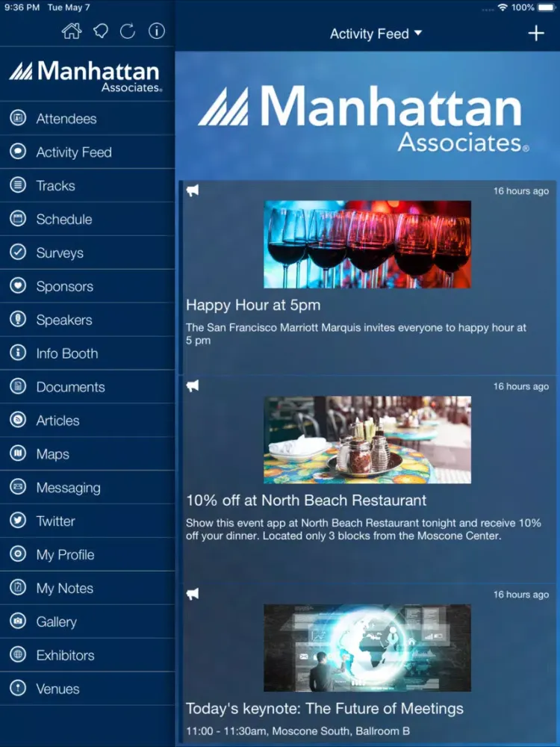The image size is (560, 747).
Task: Go to the Speakers menu item
Action: click(x=87, y=319)
